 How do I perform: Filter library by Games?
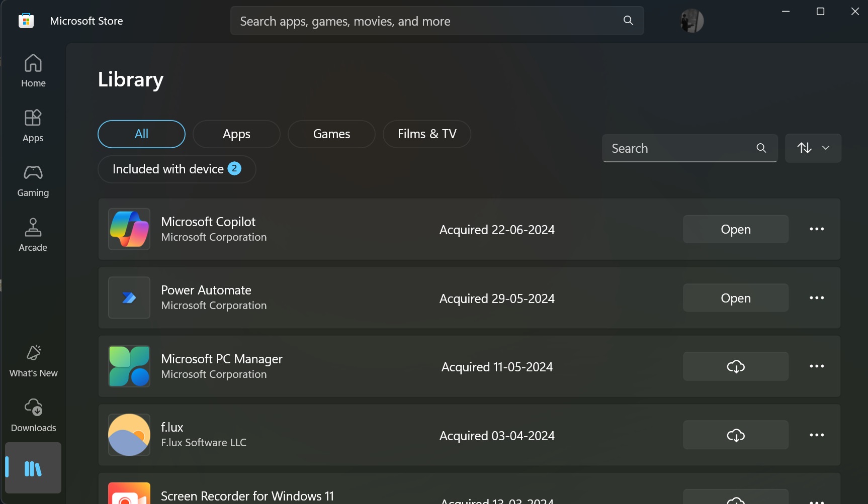331,134
